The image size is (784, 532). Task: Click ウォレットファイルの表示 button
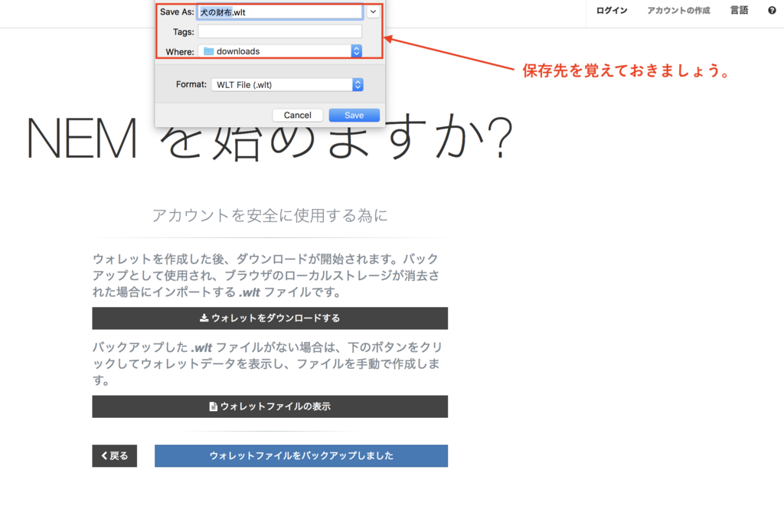[x=270, y=406]
